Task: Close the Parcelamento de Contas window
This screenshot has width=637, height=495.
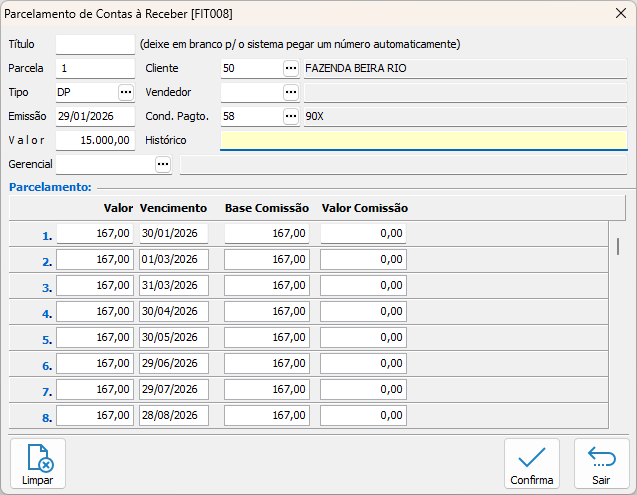Action: point(619,13)
